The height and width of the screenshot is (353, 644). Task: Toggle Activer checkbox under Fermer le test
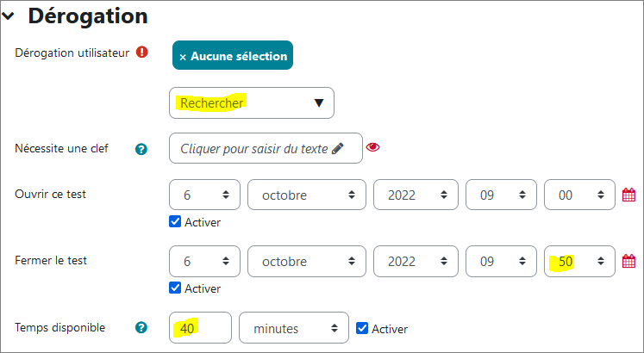(175, 288)
